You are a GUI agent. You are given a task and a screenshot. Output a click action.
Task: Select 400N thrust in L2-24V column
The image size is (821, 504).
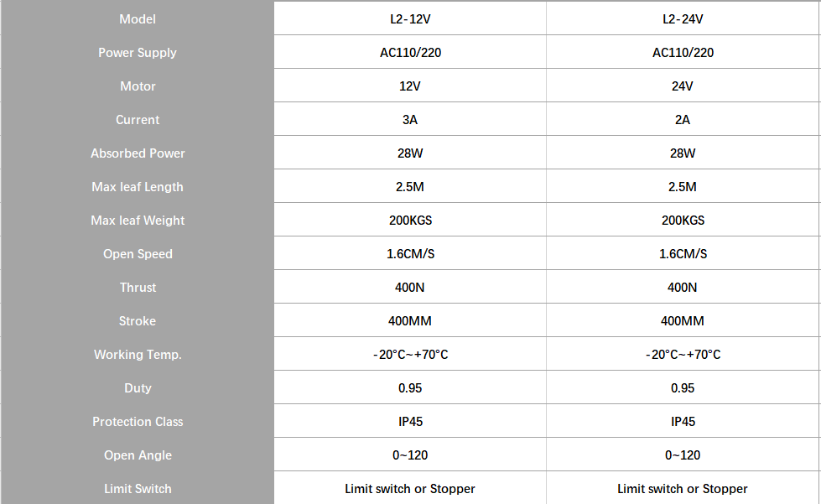[683, 287]
